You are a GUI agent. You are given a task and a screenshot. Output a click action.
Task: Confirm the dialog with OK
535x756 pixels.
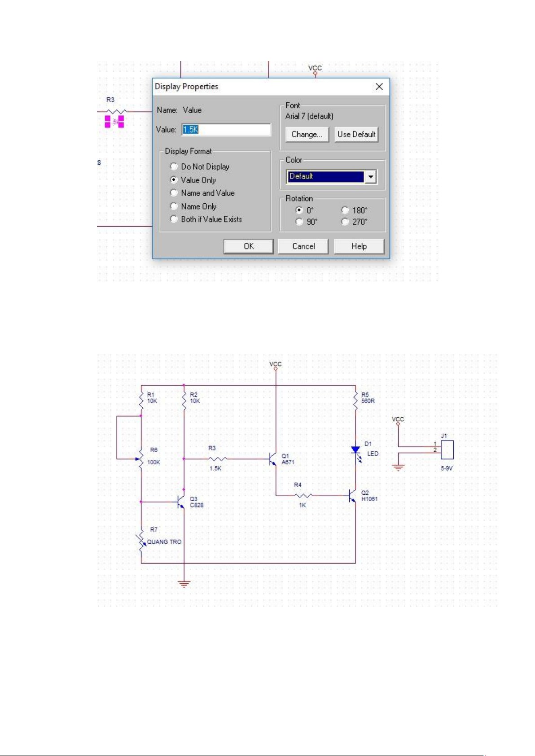[249, 246]
